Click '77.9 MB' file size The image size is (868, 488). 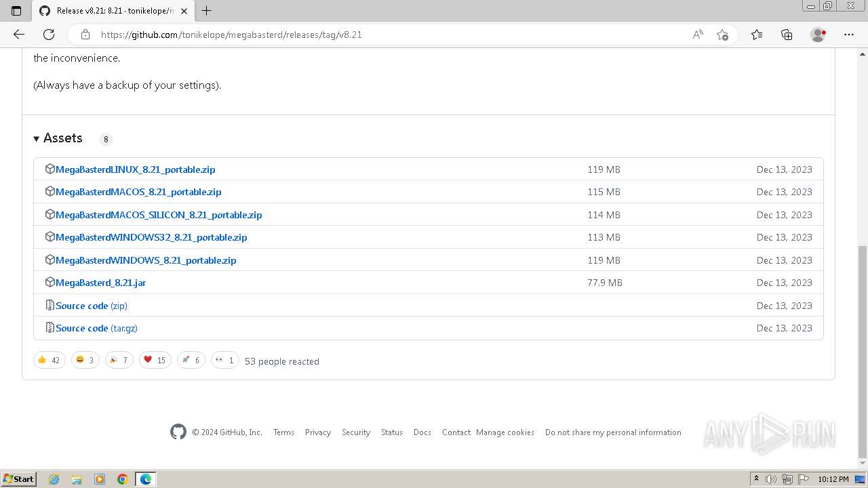click(605, 283)
